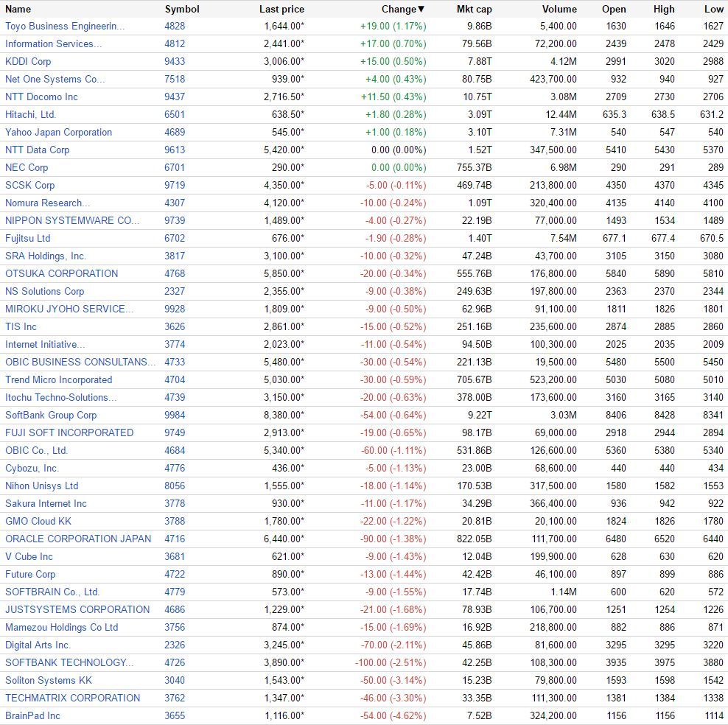
Task: Open Yahoo Japan Corporation link
Action: click(58, 132)
